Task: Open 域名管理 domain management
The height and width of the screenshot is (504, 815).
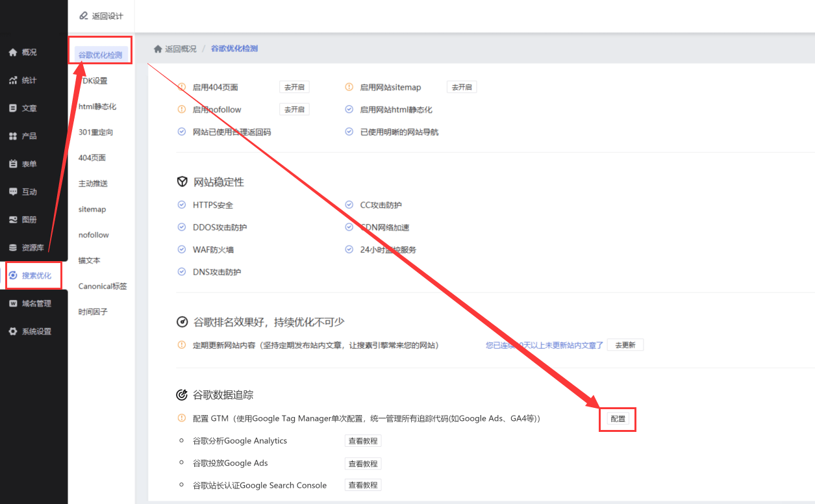Action: (x=30, y=304)
